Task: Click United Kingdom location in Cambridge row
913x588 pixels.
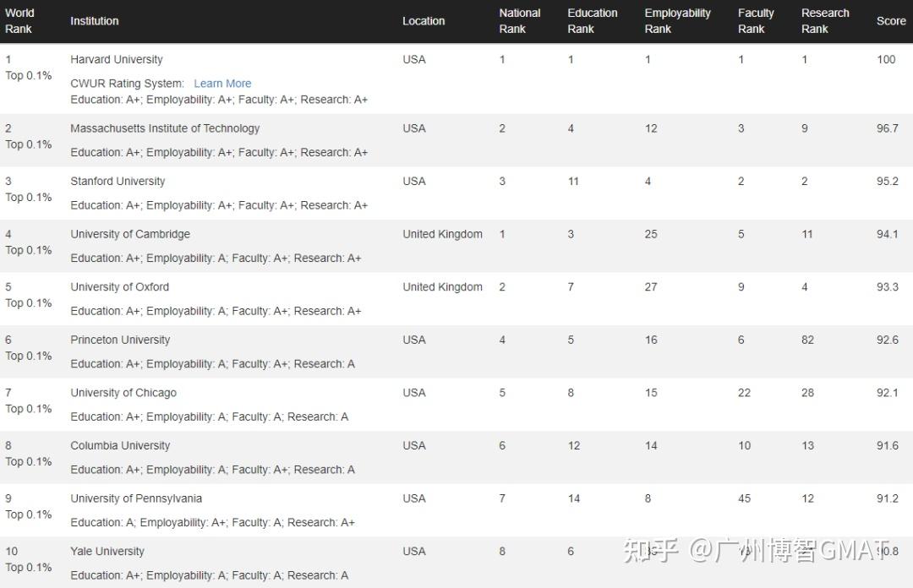Action: coord(442,234)
